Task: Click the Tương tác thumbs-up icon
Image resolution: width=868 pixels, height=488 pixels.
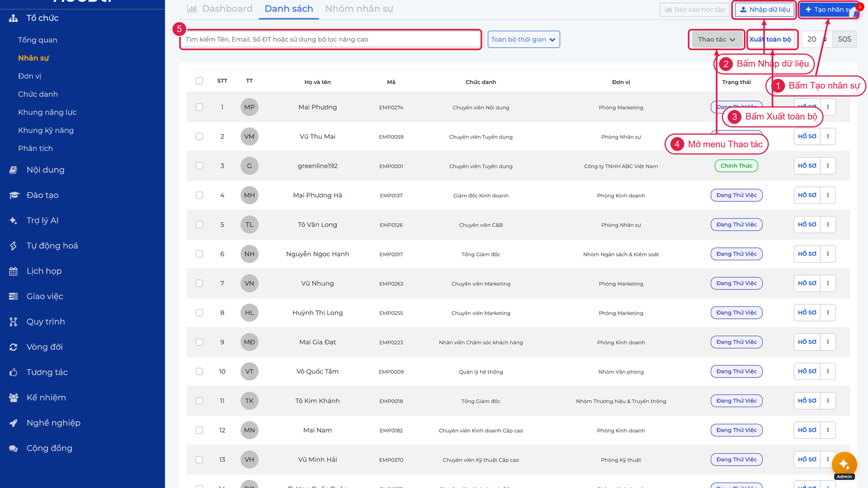Action: click(x=14, y=373)
